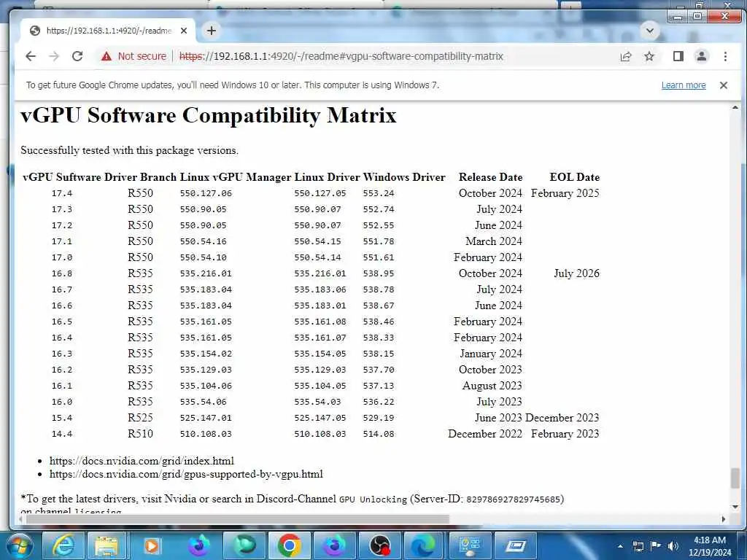Open a new browser tab
The width and height of the screenshot is (747, 560).
tap(211, 31)
